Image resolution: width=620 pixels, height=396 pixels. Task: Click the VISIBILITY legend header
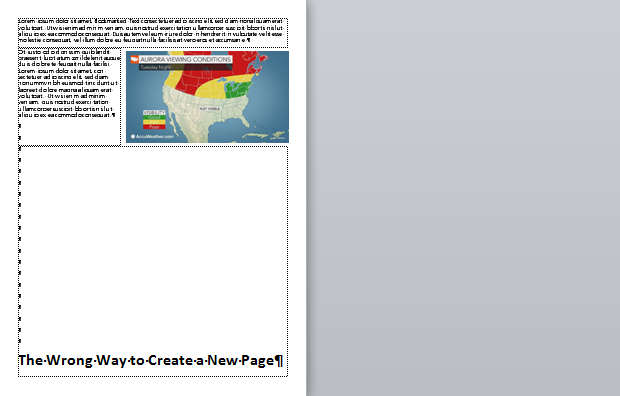click(154, 113)
